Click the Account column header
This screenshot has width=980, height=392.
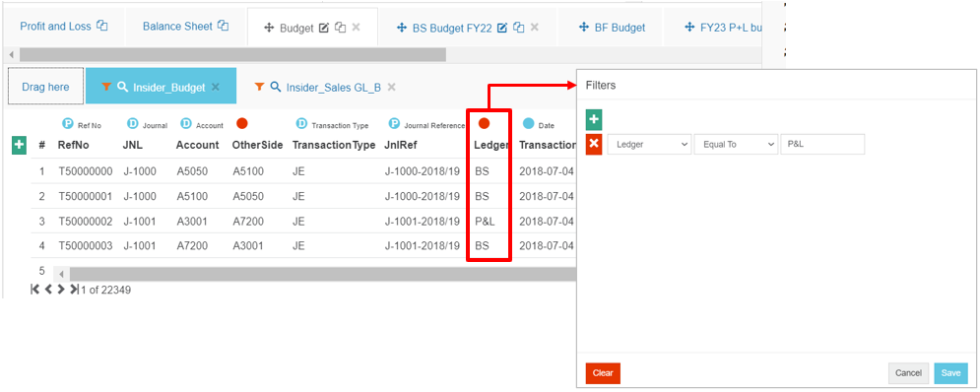(x=198, y=145)
